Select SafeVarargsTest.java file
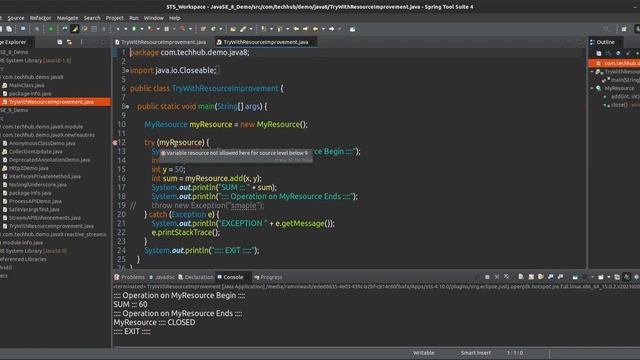 (x=34, y=209)
